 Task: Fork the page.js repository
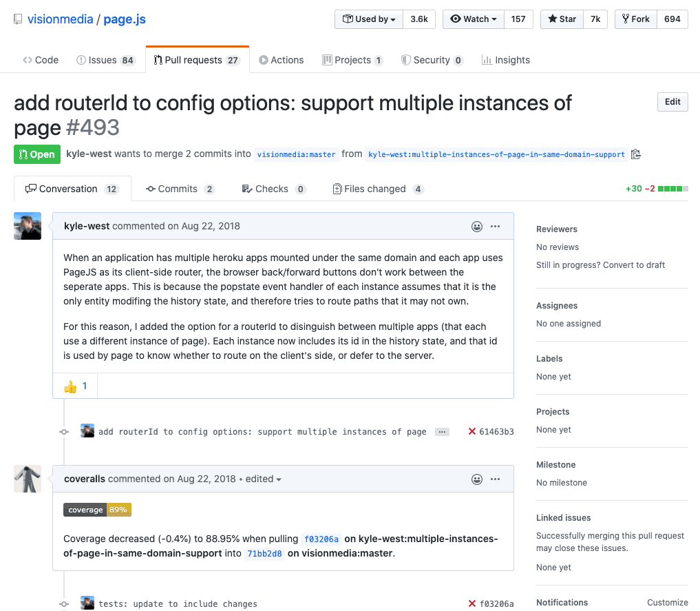[x=636, y=19]
